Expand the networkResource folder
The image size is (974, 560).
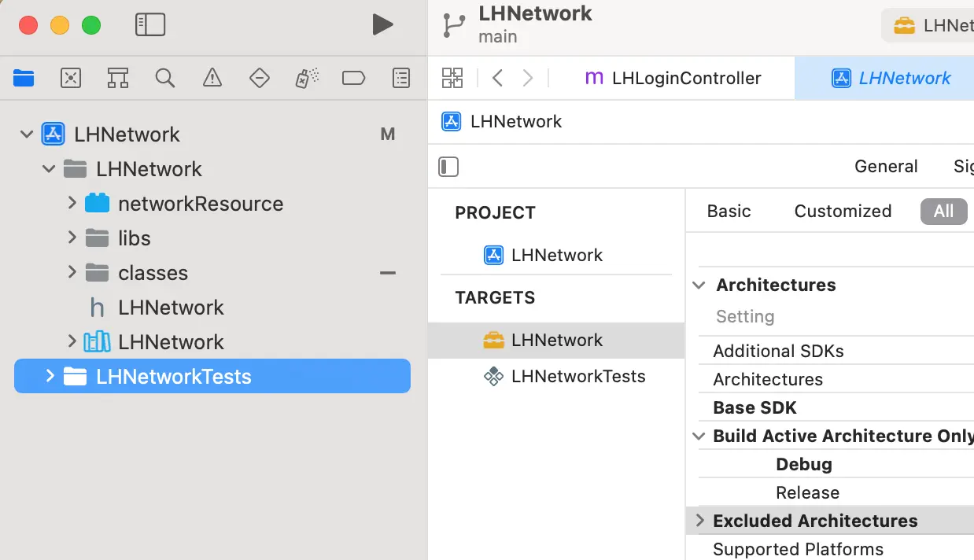point(72,204)
